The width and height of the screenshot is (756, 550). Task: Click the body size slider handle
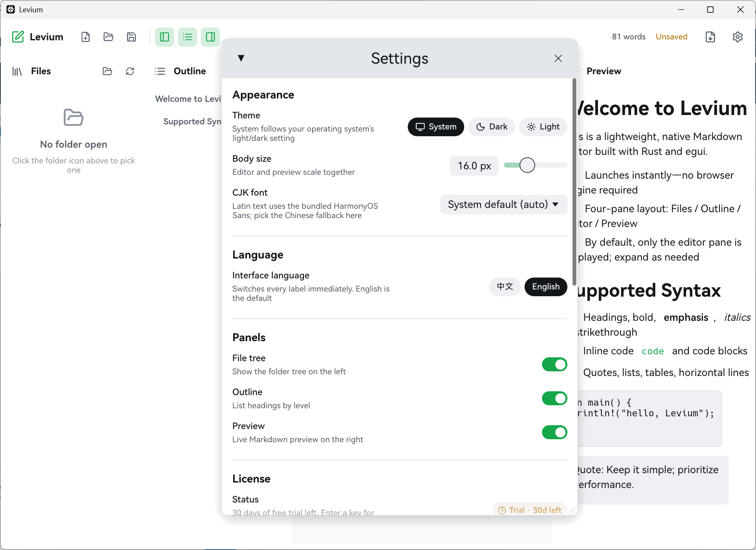527,165
